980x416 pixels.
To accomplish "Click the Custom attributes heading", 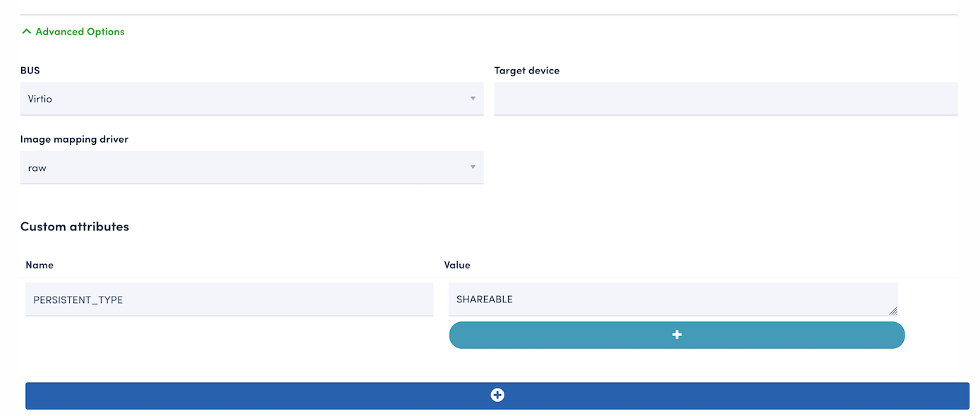I will 74,227.
